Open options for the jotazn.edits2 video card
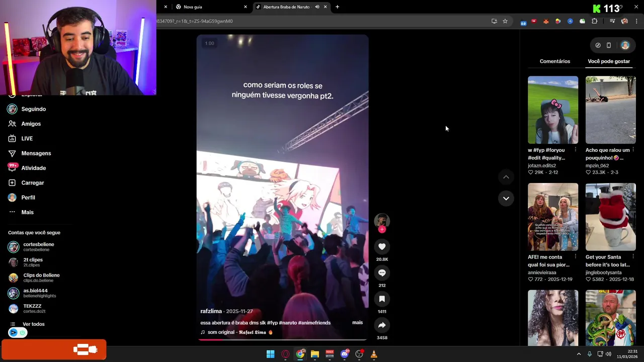644x362 pixels. tap(576, 150)
